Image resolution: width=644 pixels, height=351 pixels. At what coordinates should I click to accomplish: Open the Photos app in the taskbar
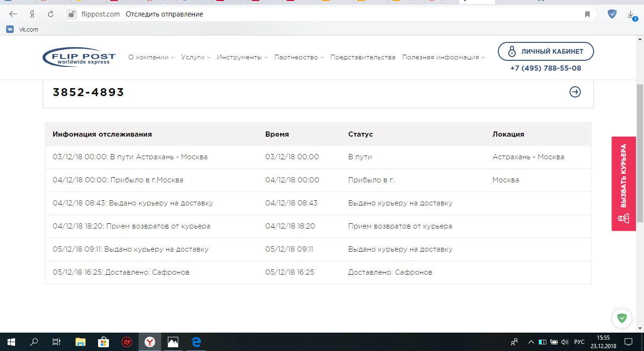[173, 342]
